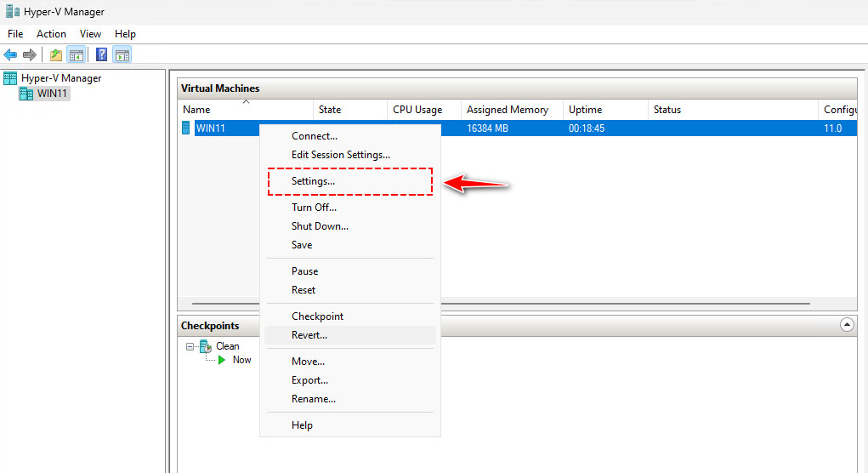The image size is (868, 473).
Task: Toggle Show/Hide Console Tree toolbar icon
Action: 77,54
